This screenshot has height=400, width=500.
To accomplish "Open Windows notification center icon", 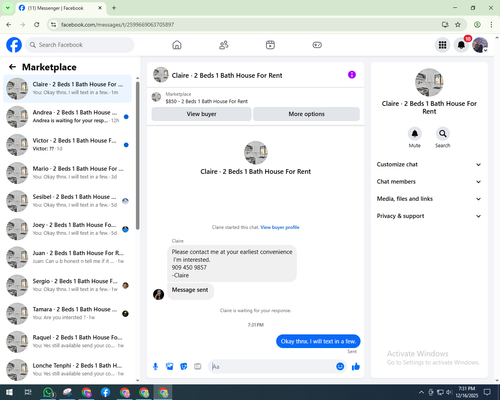I will point(487,392).
